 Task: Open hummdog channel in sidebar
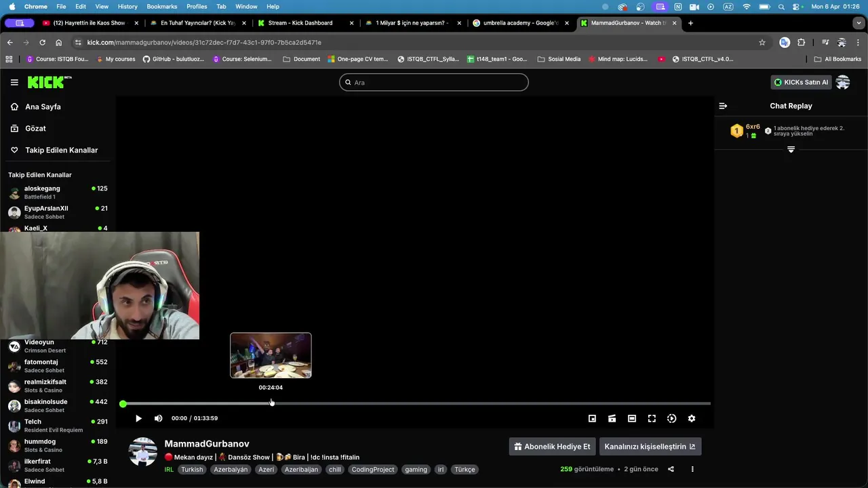point(58,445)
